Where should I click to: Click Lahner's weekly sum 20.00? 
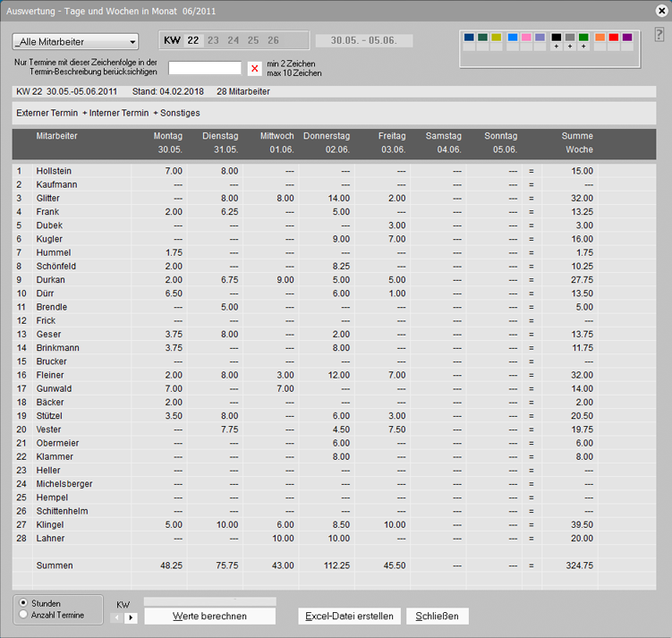(x=582, y=538)
